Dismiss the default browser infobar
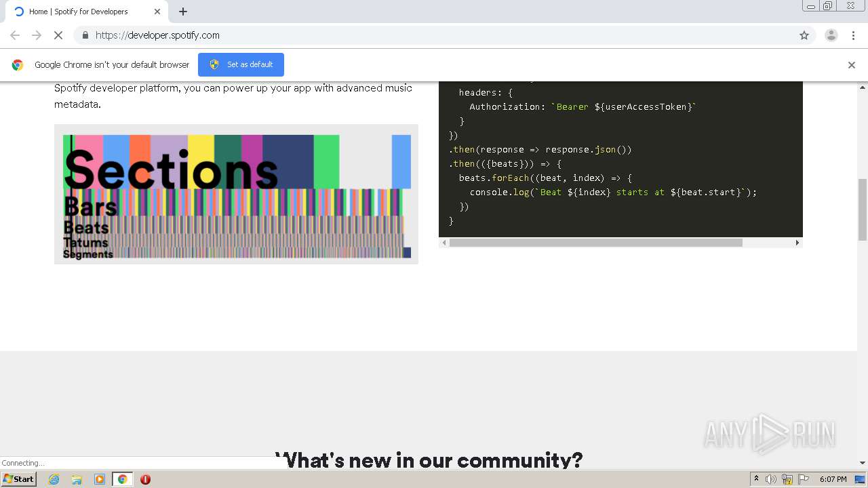This screenshot has width=868, height=488. coord(852,65)
